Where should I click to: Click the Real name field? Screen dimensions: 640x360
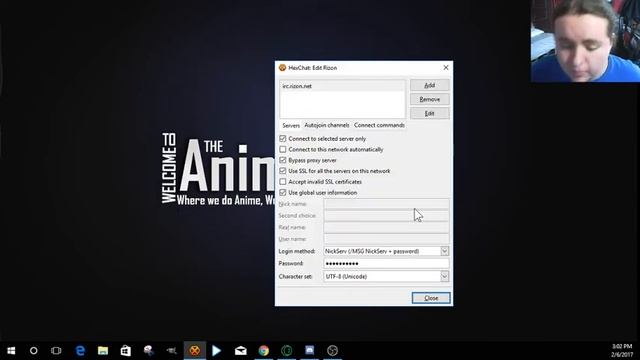(386, 227)
